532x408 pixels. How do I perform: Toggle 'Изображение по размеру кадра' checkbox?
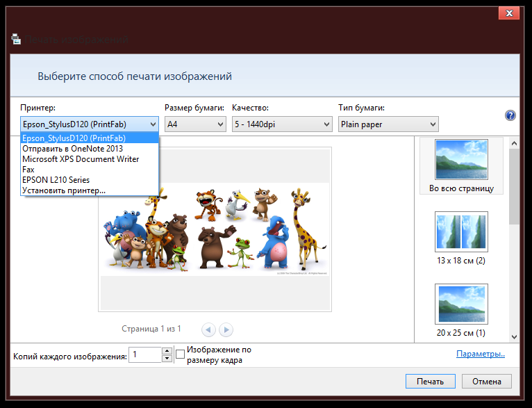tap(181, 354)
